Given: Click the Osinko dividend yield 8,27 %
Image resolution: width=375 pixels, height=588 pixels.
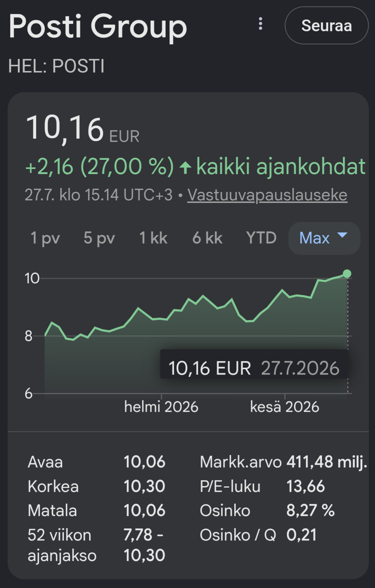Looking at the screenshot, I should point(310,510).
